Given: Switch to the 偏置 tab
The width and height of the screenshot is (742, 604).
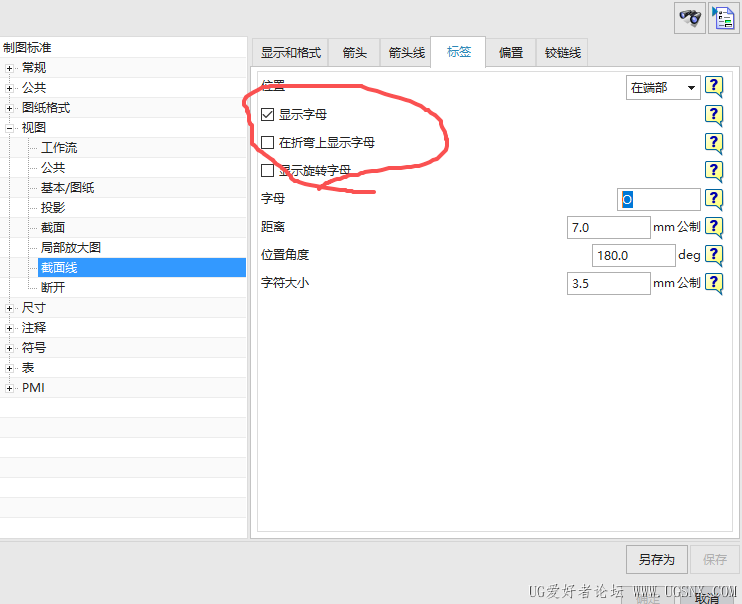Looking at the screenshot, I should [511, 53].
